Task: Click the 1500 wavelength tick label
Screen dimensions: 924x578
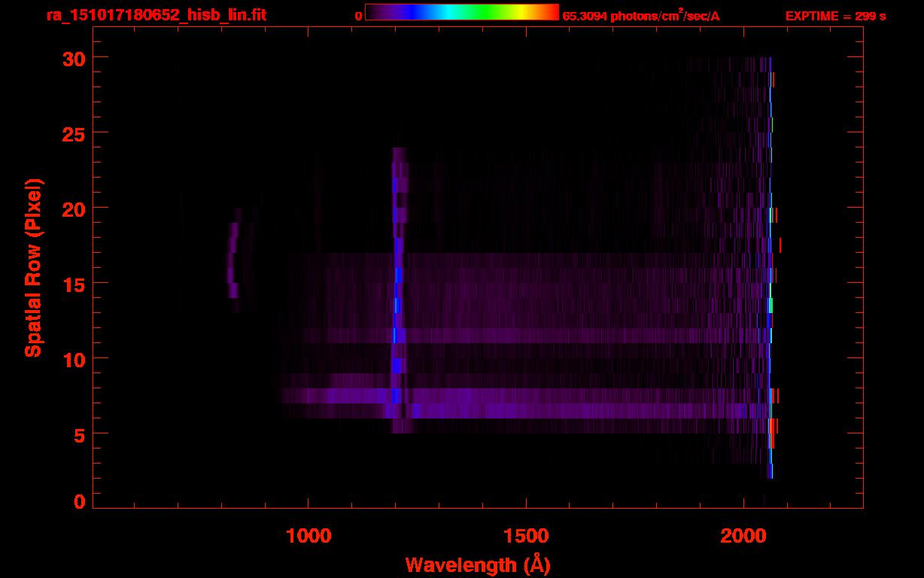Action: point(525,535)
